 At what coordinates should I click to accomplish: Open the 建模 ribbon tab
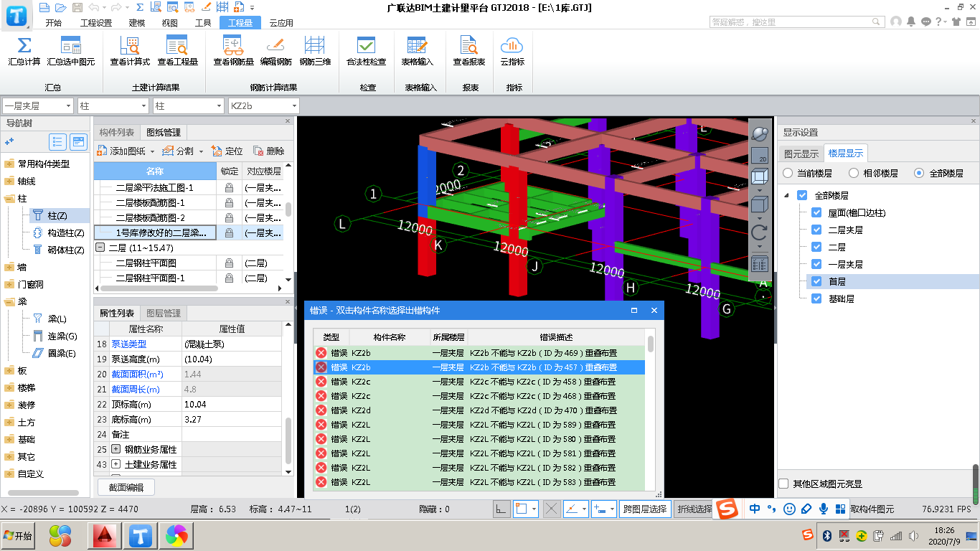click(x=136, y=22)
